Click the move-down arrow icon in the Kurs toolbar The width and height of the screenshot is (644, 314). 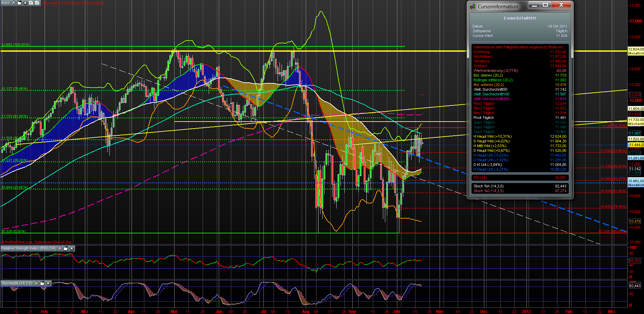pos(37,3)
